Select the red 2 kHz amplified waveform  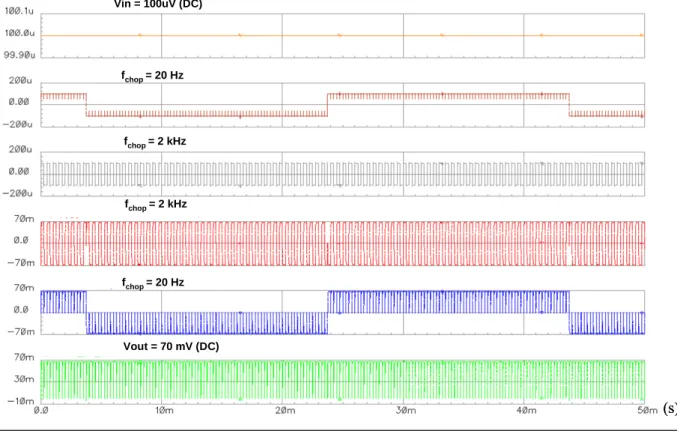click(x=343, y=244)
